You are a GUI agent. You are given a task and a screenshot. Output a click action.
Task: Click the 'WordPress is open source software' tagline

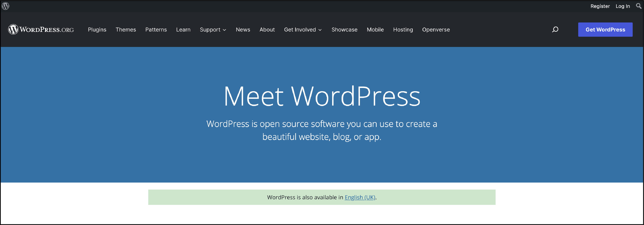point(322,130)
